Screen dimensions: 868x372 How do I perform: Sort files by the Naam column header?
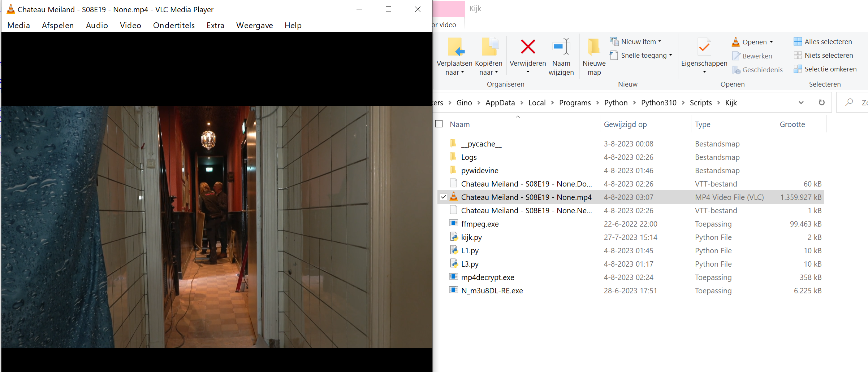click(460, 124)
